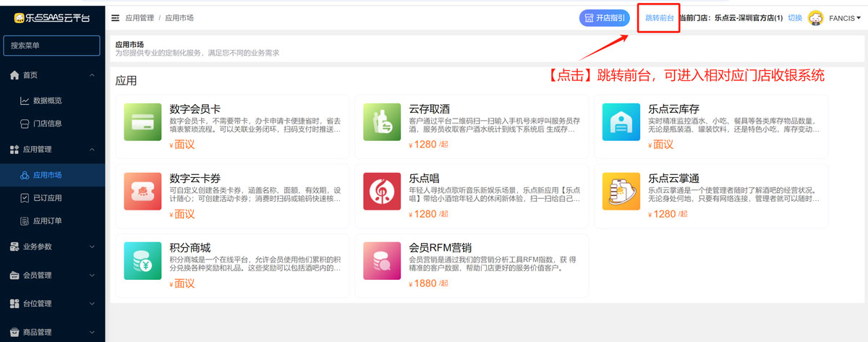Open the 积分商城 app icon
Image resolution: width=868 pixels, height=342 pixels.
tap(142, 261)
